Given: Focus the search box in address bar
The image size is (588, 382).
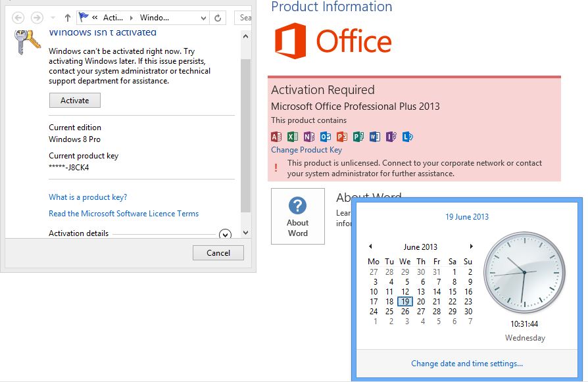Looking at the screenshot, I should pos(243,18).
